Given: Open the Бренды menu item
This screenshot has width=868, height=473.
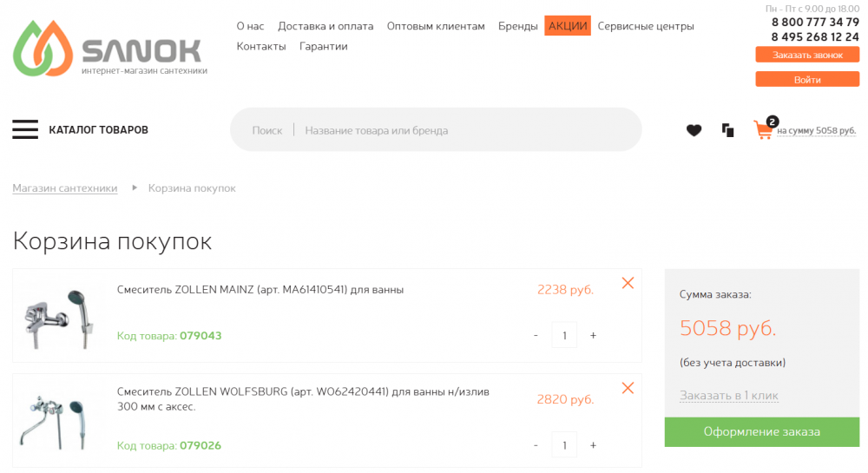Looking at the screenshot, I should point(518,26).
